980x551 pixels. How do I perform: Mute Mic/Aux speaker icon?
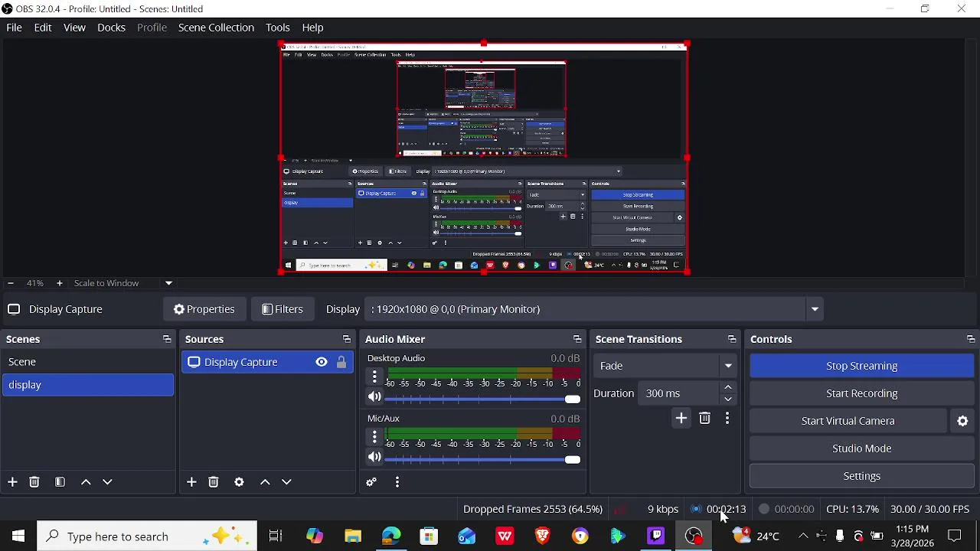374,458
